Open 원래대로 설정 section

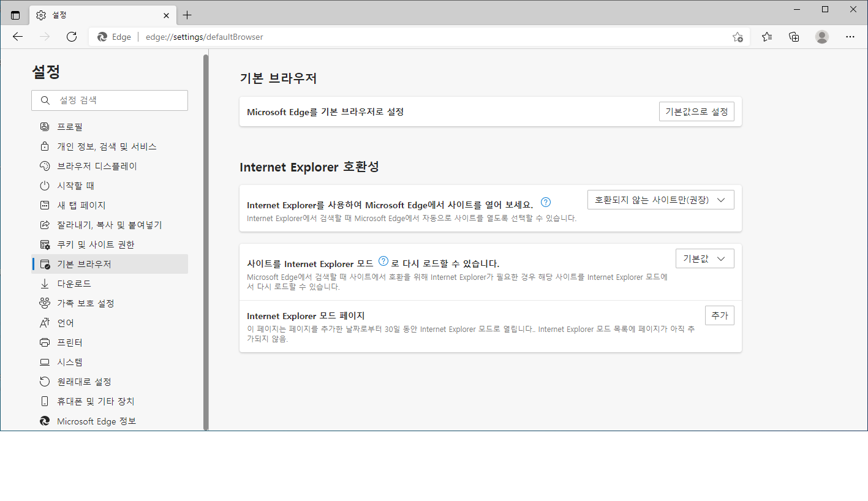(x=110, y=382)
